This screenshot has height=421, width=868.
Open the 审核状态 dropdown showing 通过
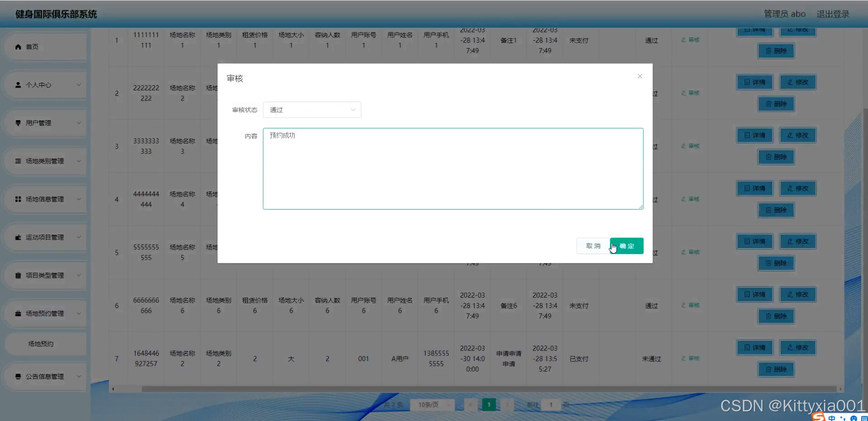click(312, 110)
